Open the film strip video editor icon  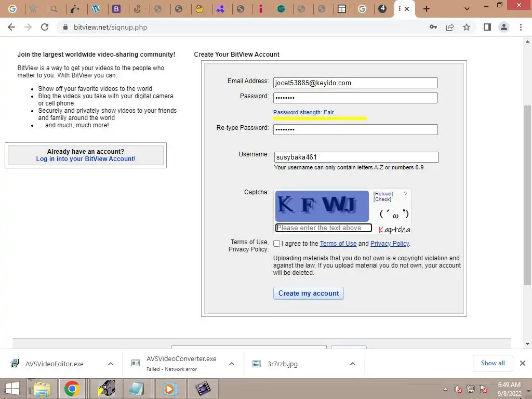[203, 389]
